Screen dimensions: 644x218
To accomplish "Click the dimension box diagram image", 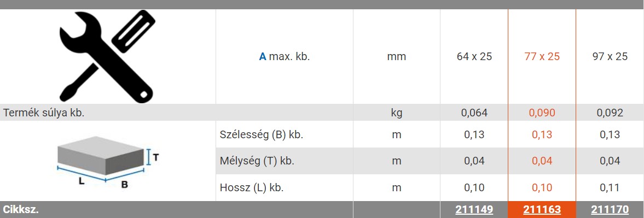I will click(x=108, y=162).
